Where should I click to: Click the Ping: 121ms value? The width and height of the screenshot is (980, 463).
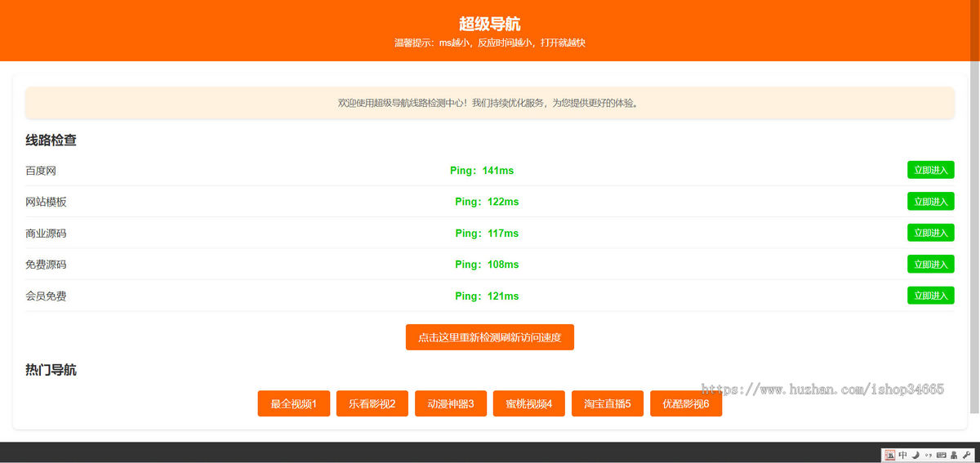(x=487, y=296)
